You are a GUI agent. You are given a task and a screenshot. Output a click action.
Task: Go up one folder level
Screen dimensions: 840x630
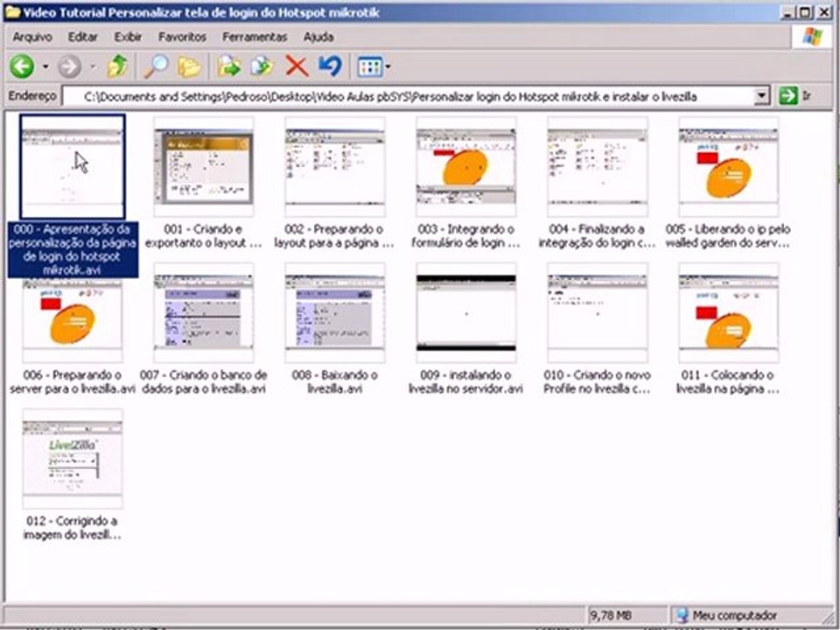coord(117,66)
